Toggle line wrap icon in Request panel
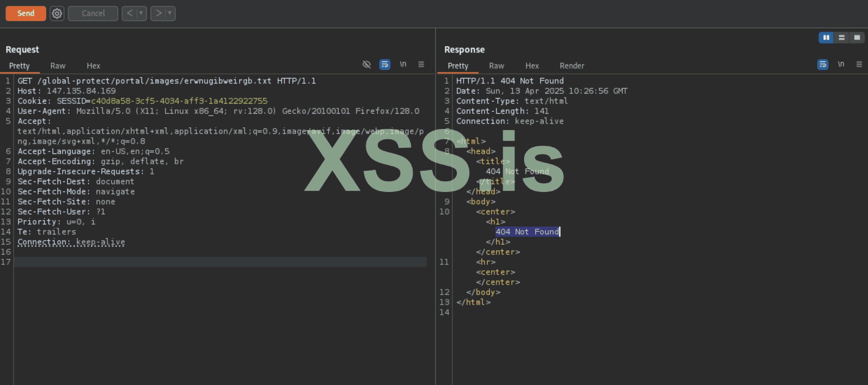The height and width of the screenshot is (385, 868). (384, 64)
